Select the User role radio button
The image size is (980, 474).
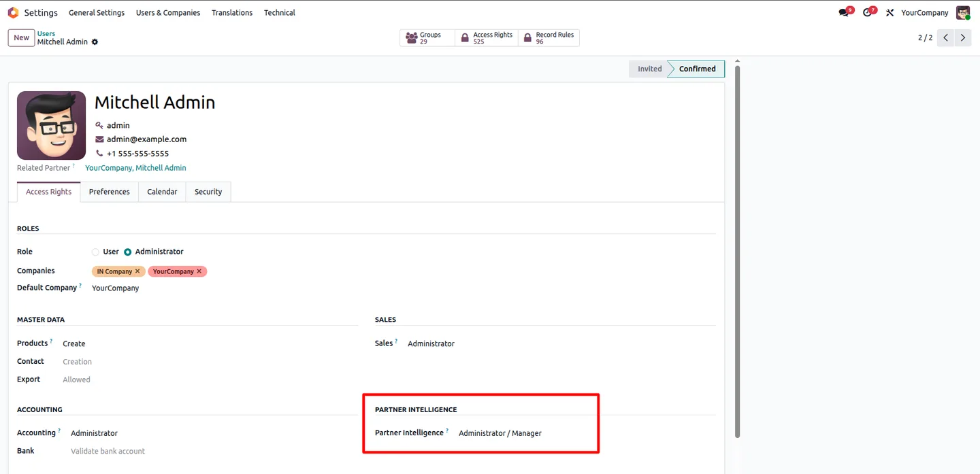coord(95,252)
